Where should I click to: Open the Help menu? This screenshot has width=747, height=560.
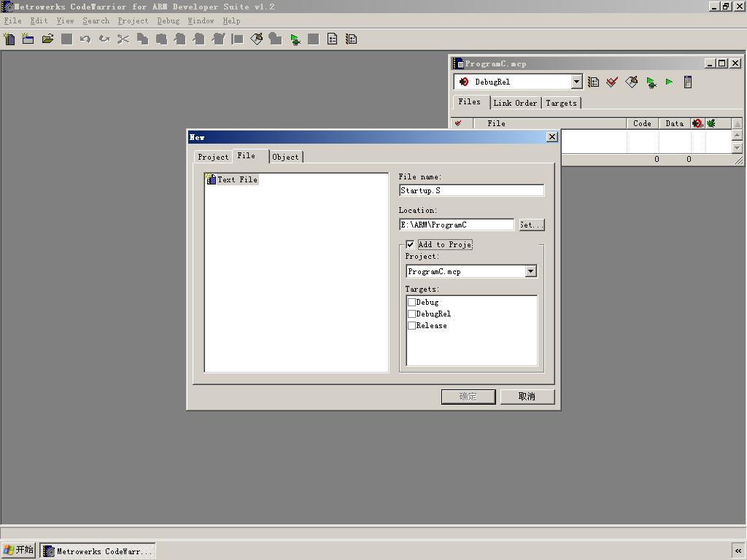click(x=231, y=21)
